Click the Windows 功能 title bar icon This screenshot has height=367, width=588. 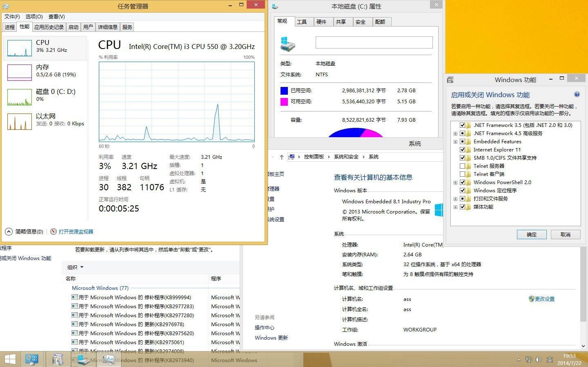click(x=450, y=80)
